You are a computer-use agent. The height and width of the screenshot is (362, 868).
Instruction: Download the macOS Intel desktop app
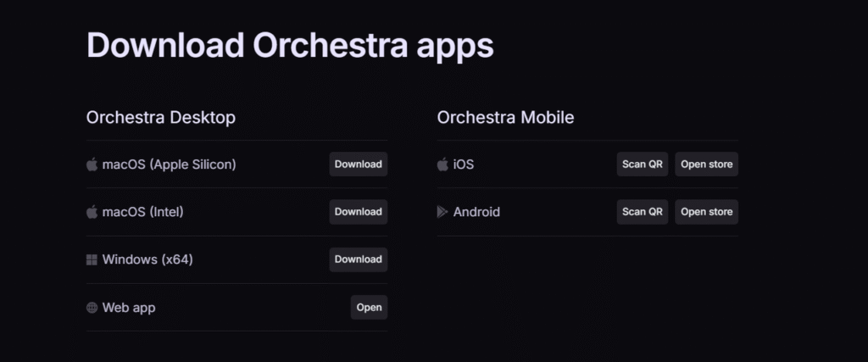(x=358, y=212)
